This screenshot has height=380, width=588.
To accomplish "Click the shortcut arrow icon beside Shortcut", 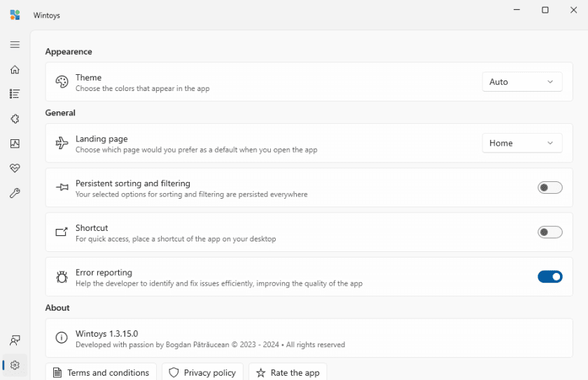I will coord(62,232).
